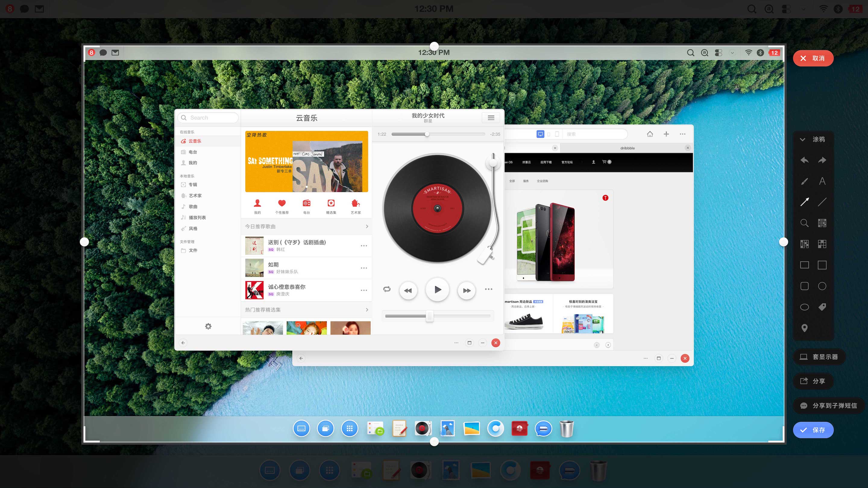Viewport: 868px width, 488px height.
Task: Select the square shape tool
Action: tap(822, 265)
